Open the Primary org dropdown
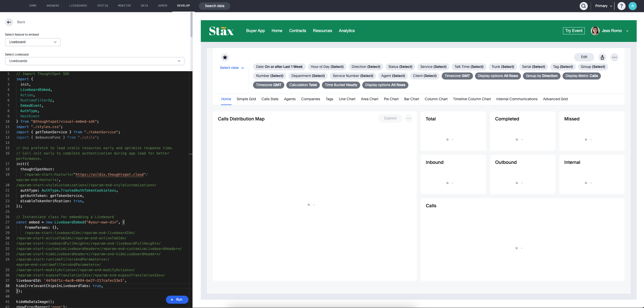This screenshot has height=308, width=644. click(x=604, y=6)
